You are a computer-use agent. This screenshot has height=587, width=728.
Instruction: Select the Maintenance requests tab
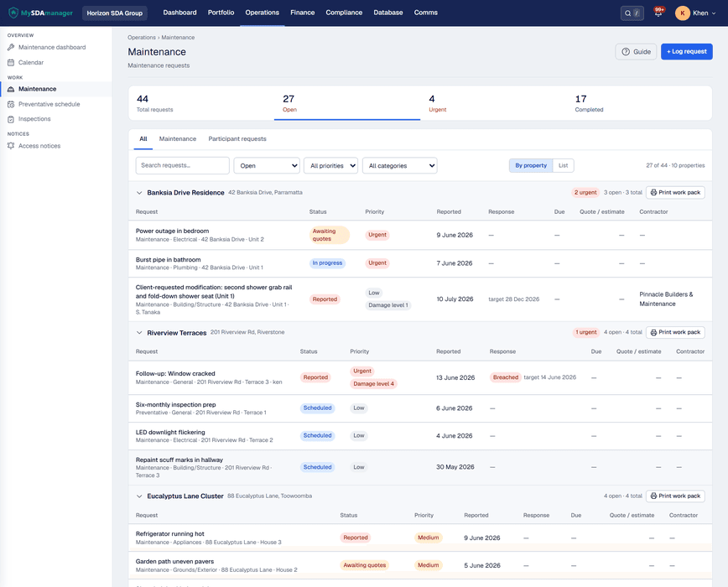pos(177,138)
